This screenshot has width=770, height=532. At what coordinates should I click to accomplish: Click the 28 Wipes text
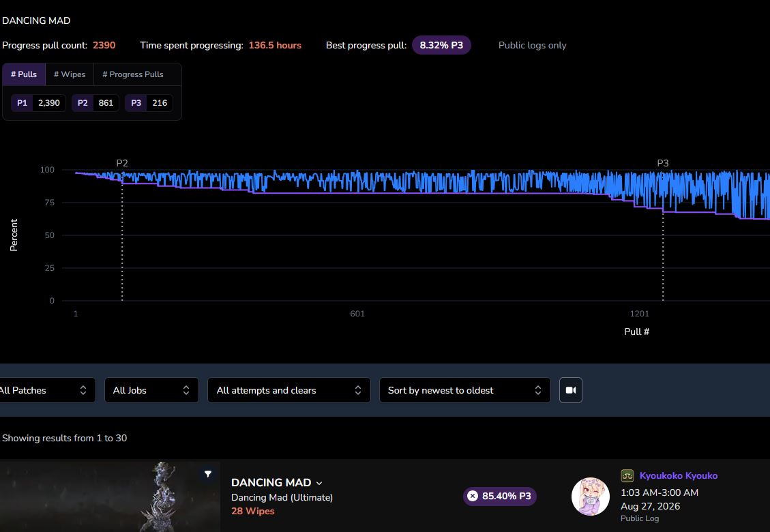pyautogui.click(x=252, y=511)
